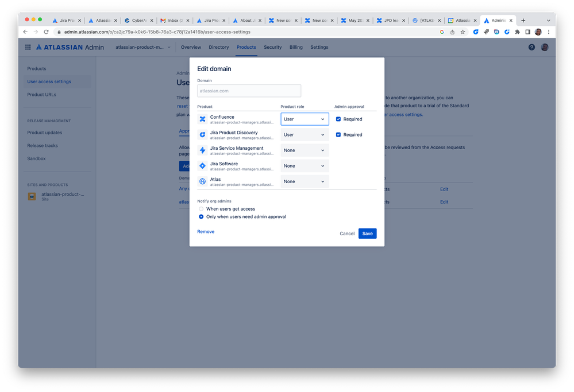The height and width of the screenshot is (392, 574).
Task: Click the Confluence product icon
Action: pyautogui.click(x=202, y=119)
